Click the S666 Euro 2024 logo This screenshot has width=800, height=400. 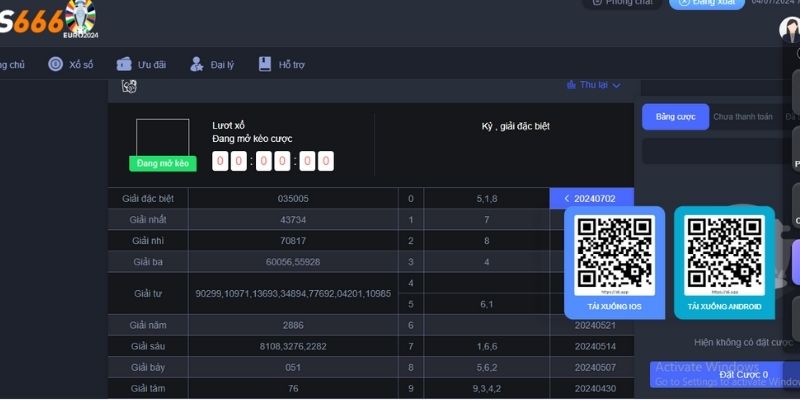[x=50, y=20]
